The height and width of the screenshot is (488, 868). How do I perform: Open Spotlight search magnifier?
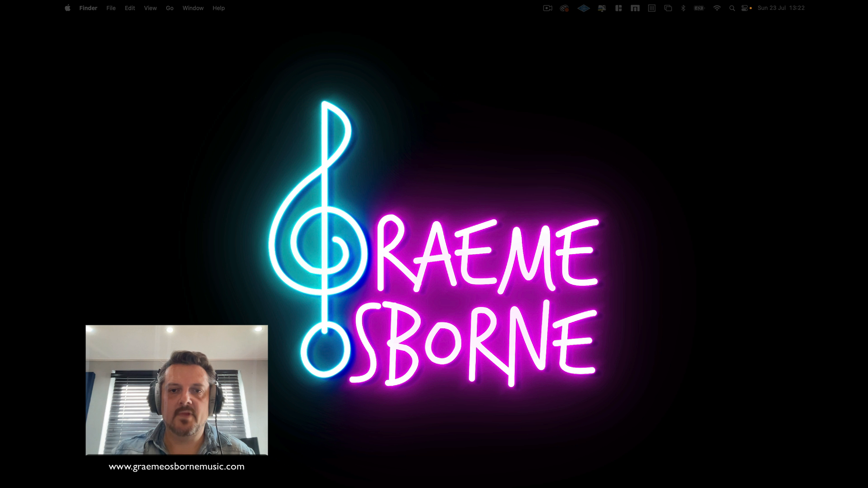tap(732, 8)
